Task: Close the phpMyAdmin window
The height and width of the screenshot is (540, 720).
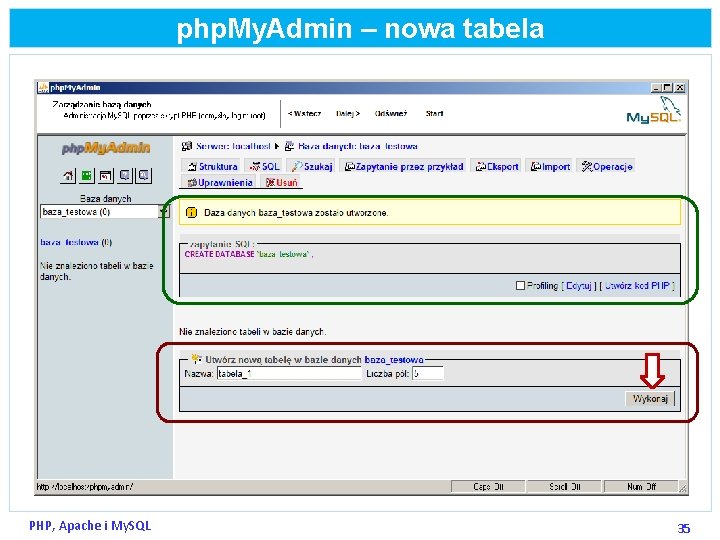Action: (680, 88)
